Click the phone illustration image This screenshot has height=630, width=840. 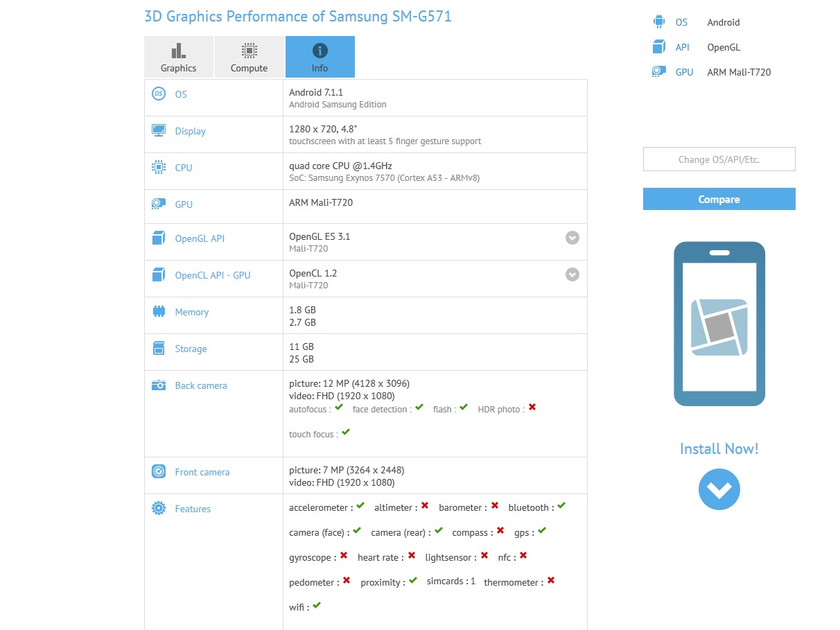[719, 324]
